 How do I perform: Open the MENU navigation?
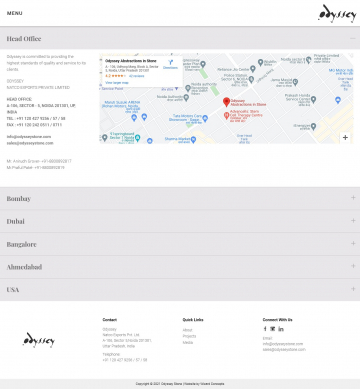pos(14,13)
